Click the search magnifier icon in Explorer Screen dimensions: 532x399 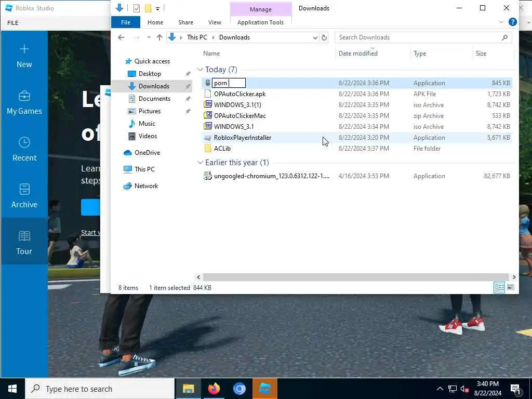point(504,37)
